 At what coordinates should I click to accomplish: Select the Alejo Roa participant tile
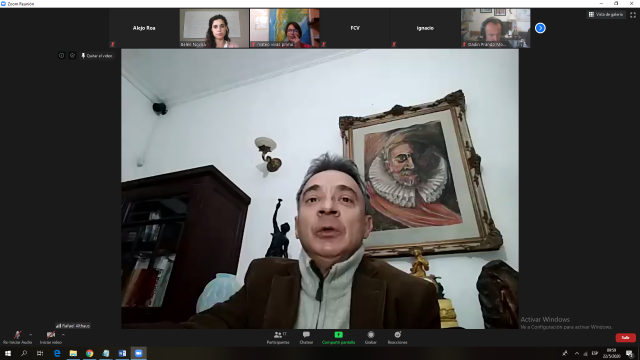[x=144, y=28]
